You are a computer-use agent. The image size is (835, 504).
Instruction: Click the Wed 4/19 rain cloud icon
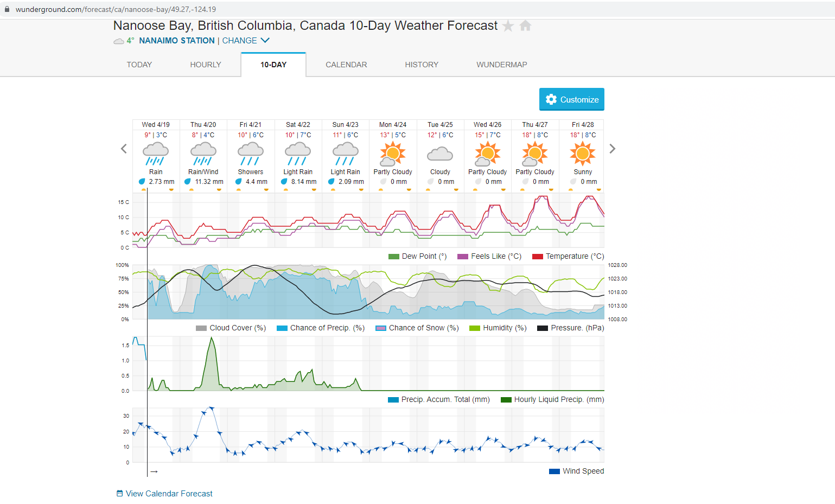point(156,153)
